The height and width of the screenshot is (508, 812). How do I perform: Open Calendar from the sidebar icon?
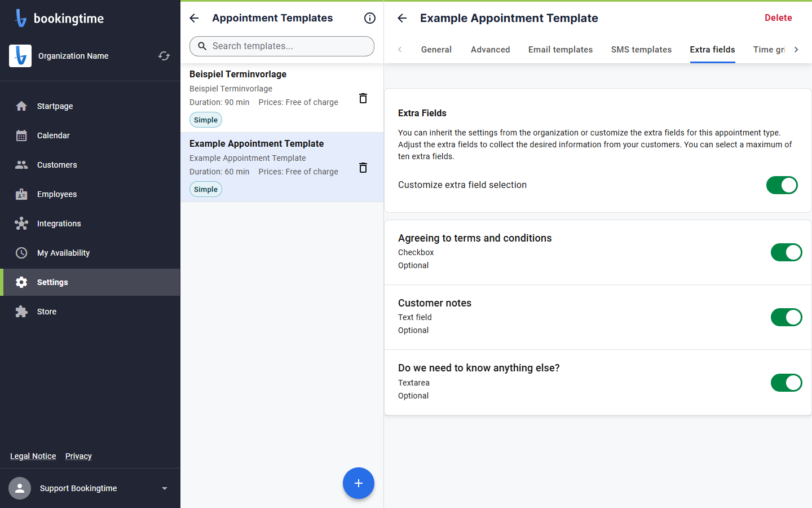[21, 135]
